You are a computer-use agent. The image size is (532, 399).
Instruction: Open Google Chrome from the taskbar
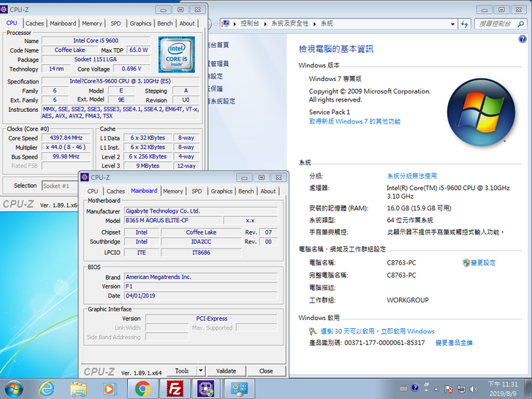142,388
